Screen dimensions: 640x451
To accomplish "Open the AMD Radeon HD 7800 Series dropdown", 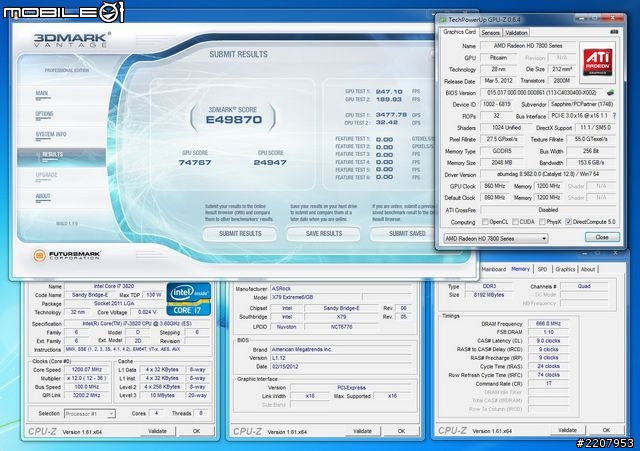I will 496,238.
